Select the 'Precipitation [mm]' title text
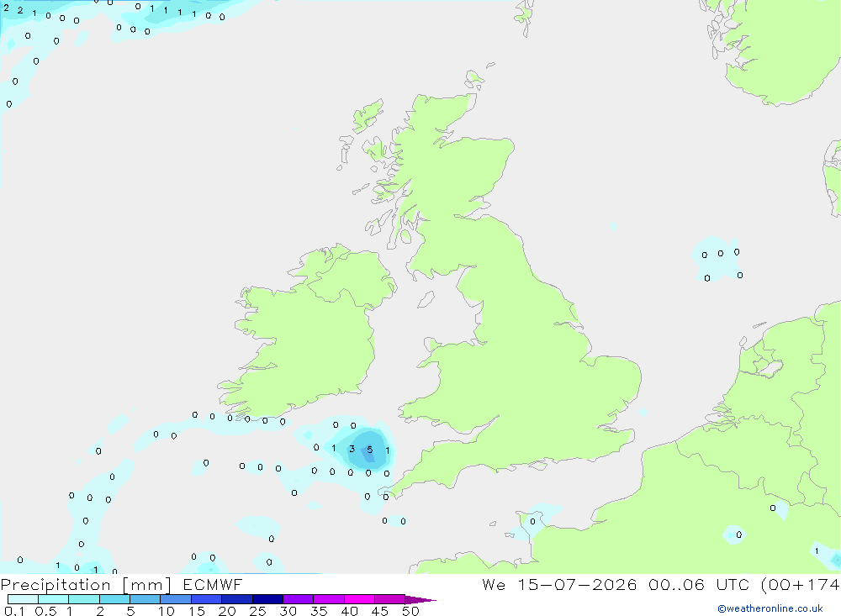 pyautogui.click(x=86, y=585)
